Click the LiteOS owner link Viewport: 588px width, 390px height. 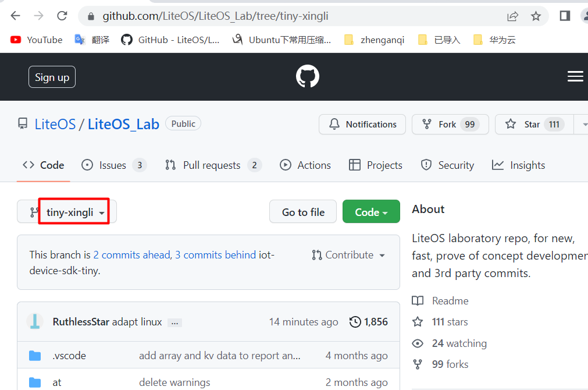[55, 124]
